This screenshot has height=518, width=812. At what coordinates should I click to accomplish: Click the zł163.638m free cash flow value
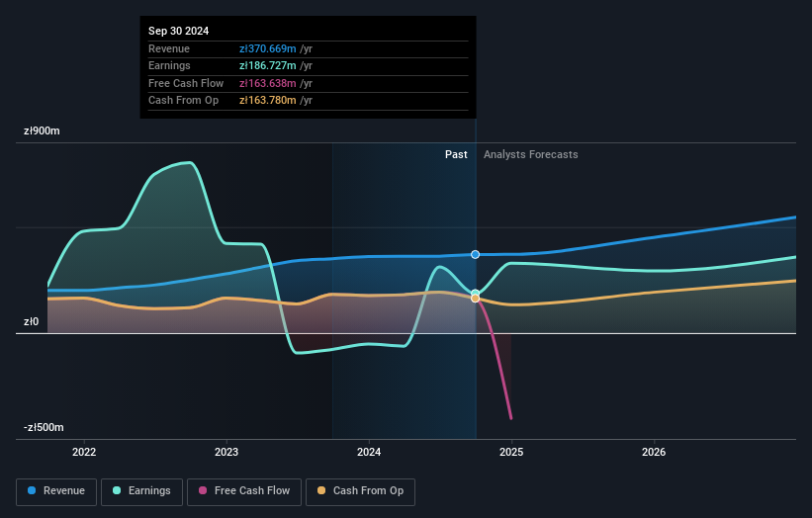coord(268,83)
